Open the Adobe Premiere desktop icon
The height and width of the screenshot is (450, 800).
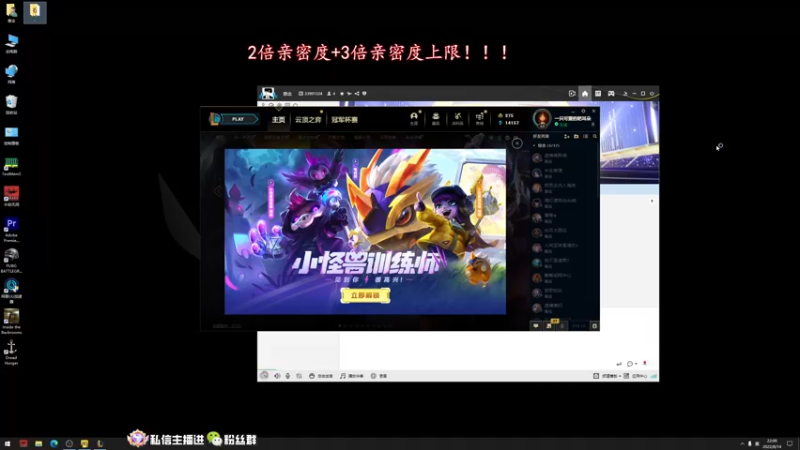[x=11, y=230]
